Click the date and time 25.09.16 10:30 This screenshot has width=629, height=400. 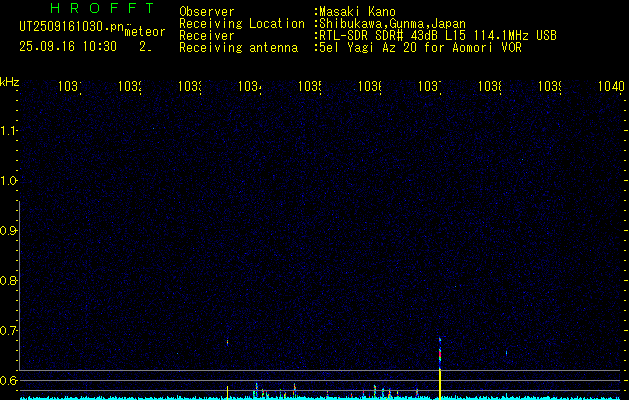coord(68,47)
